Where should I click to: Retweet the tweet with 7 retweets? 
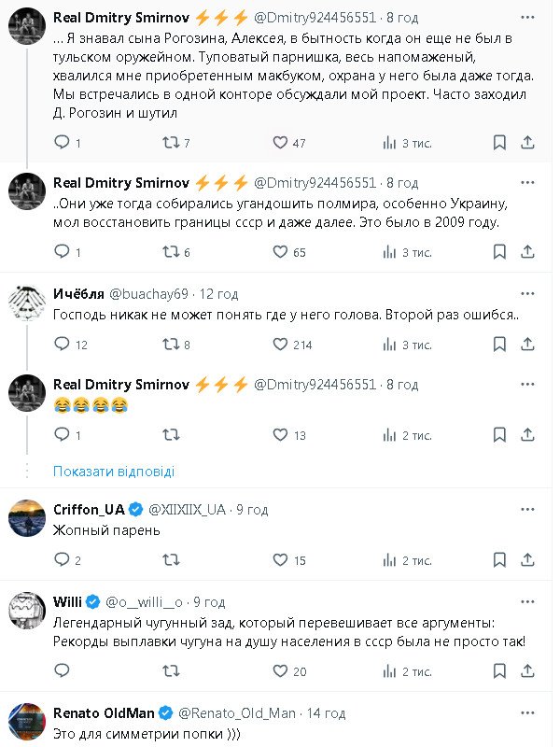coord(171,143)
